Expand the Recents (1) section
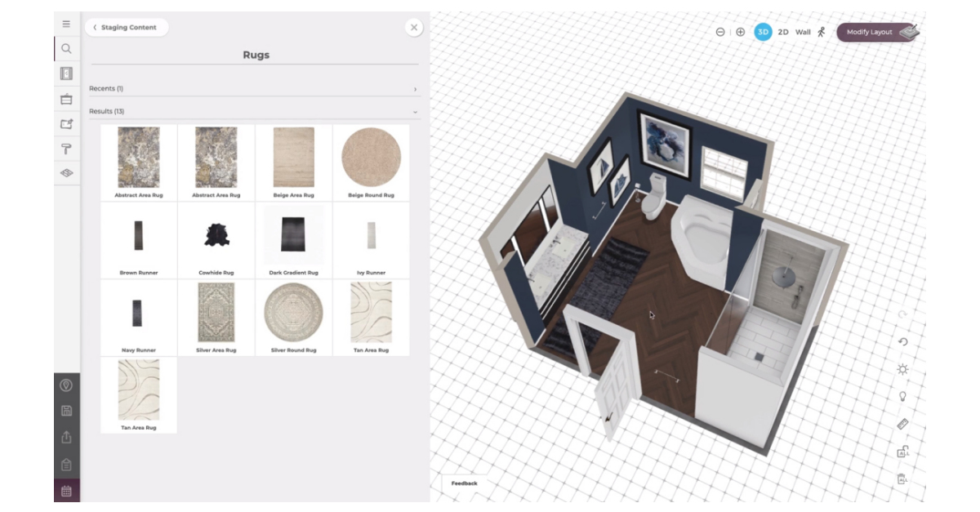 (253, 88)
